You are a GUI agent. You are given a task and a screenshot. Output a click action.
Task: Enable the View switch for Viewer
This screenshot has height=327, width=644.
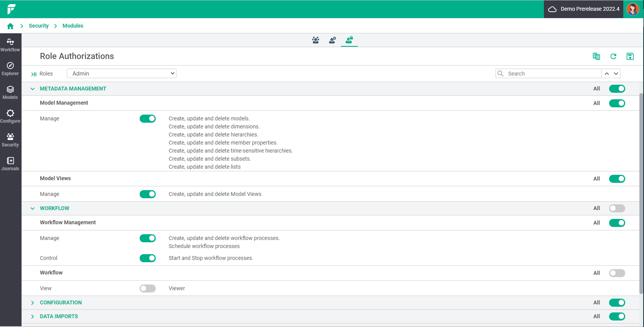(148, 289)
